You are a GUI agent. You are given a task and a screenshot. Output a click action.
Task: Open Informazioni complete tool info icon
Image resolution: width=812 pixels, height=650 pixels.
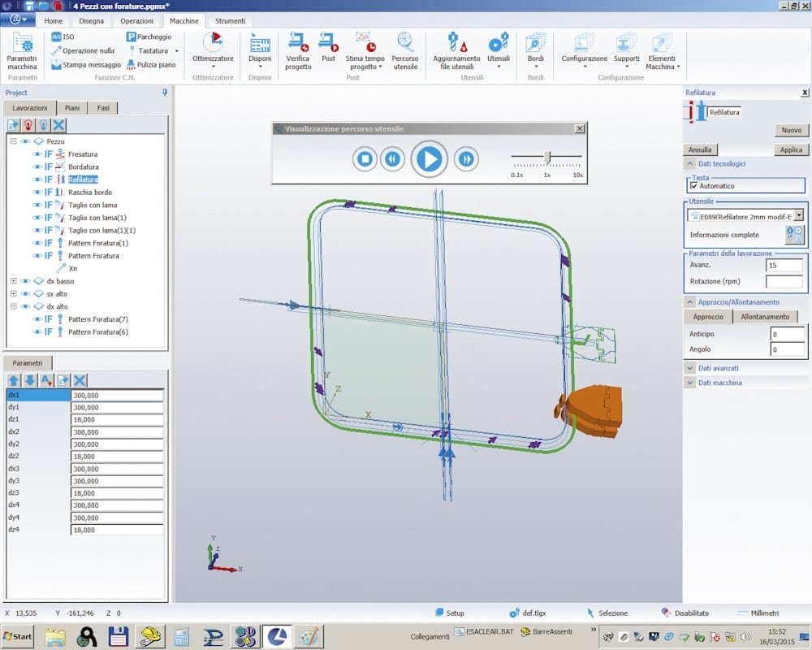794,235
